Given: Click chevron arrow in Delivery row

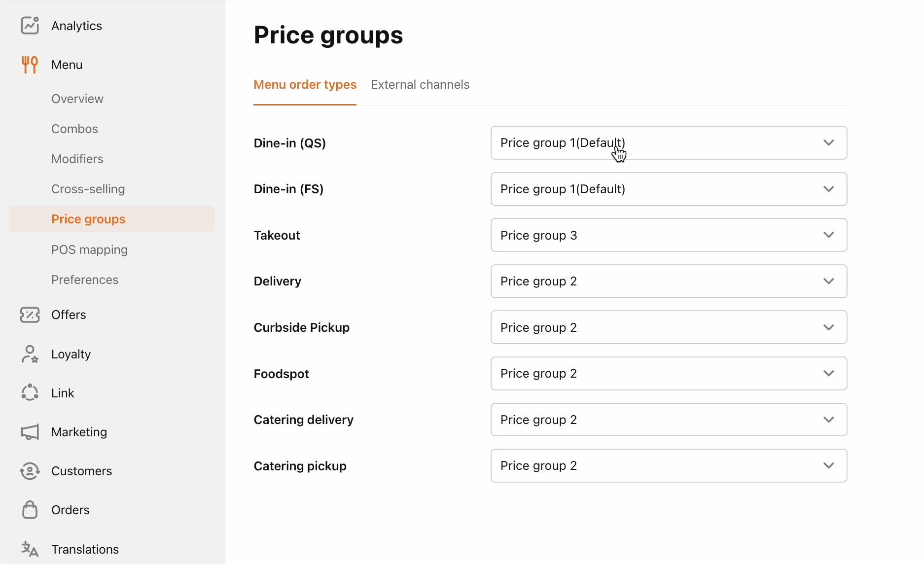Looking at the screenshot, I should coord(828,281).
